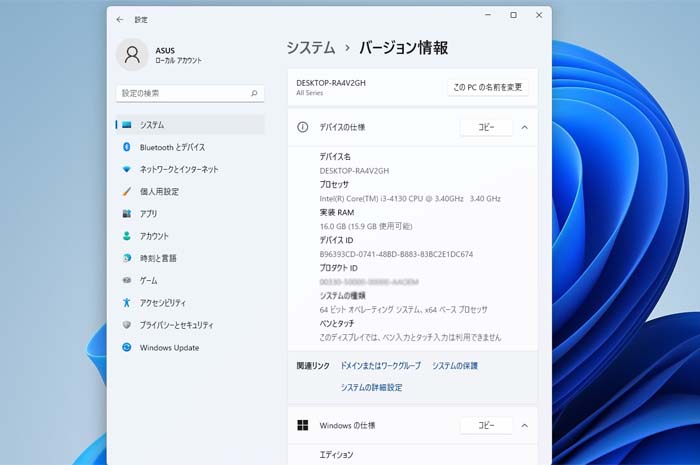Viewport: 700px width, 465px height.
Task: Copy device specifications with コピー button
Action: coord(486,127)
